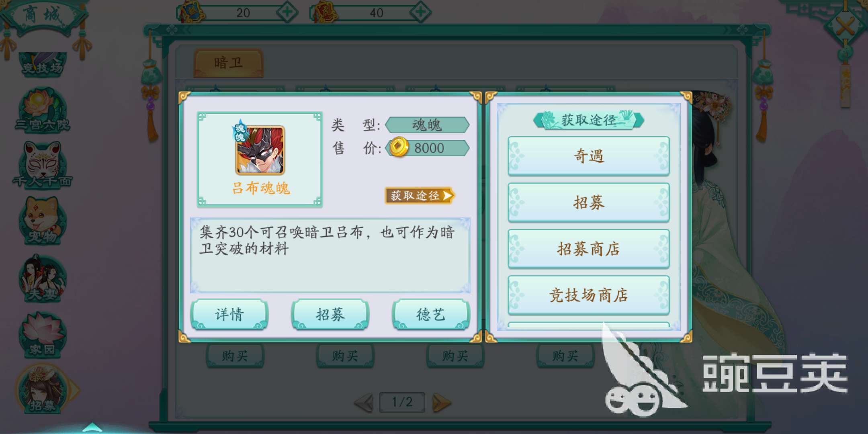Click the 详情 button

229,314
